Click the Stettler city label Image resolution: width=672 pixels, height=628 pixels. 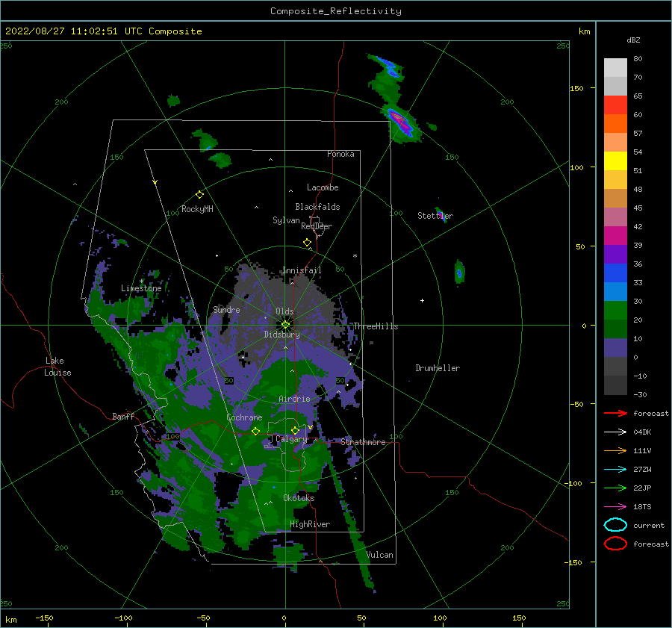(x=435, y=216)
